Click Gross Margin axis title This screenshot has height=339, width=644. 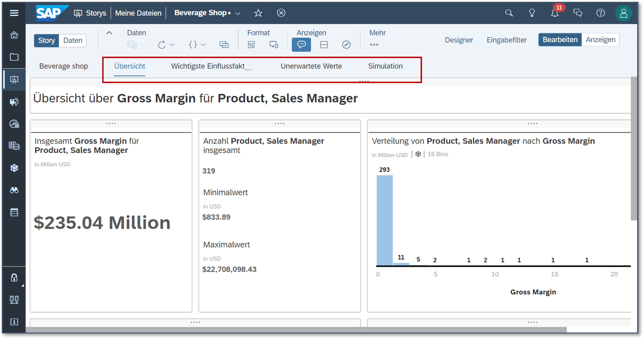pyautogui.click(x=533, y=292)
